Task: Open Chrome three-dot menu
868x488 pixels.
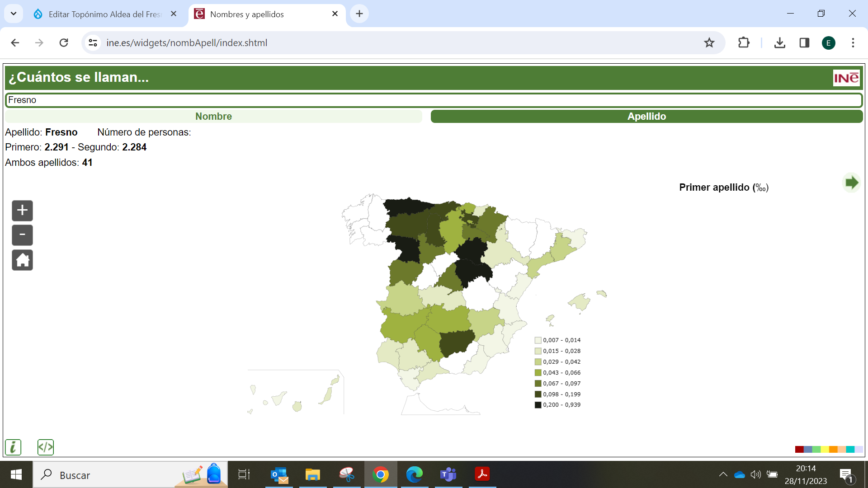Action: pyautogui.click(x=853, y=43)
